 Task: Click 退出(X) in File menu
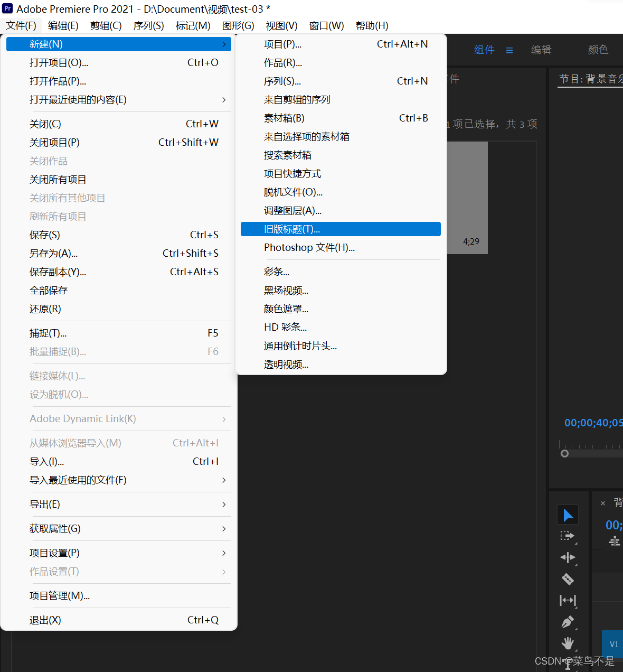[119, 620]
